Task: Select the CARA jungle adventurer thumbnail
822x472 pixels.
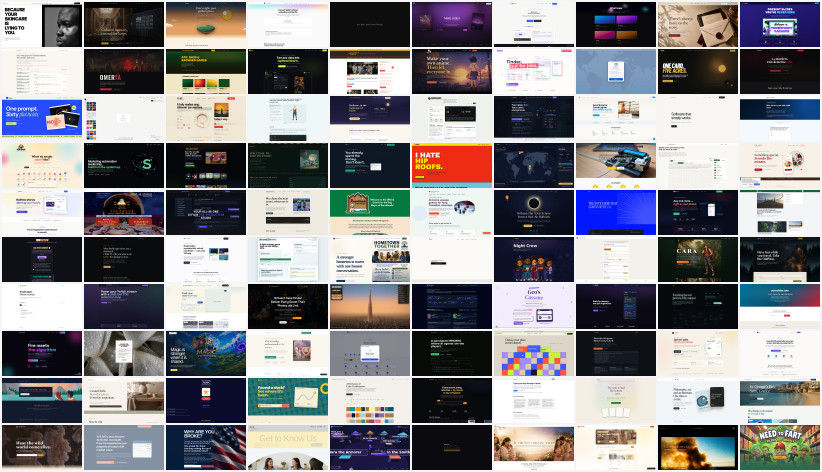Action: click(x=698, y=259)
